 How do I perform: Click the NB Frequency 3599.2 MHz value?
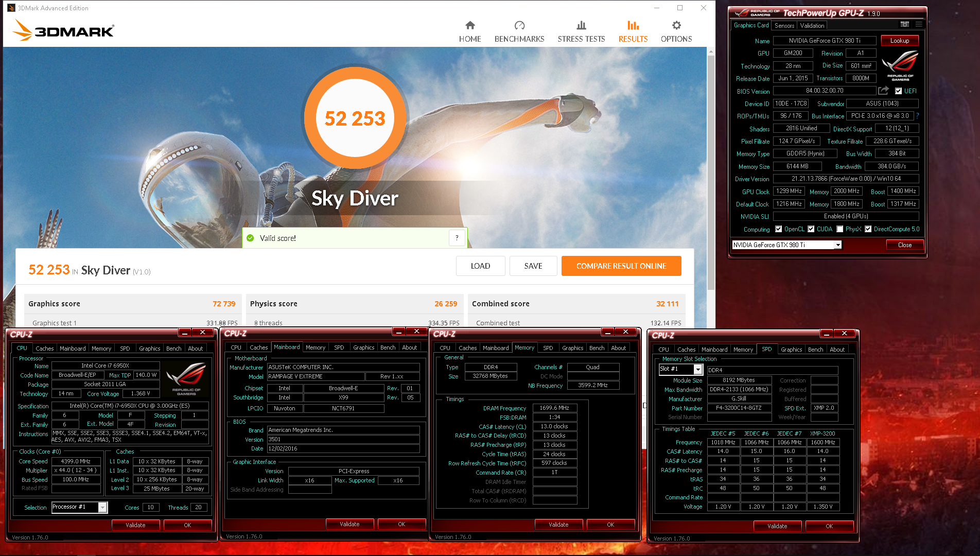point(593,385)
